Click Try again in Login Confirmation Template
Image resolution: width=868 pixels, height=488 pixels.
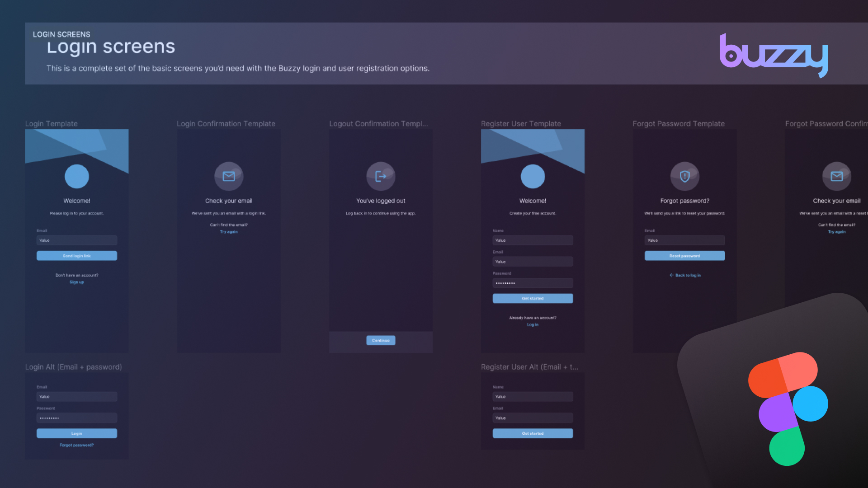point(229,232)
